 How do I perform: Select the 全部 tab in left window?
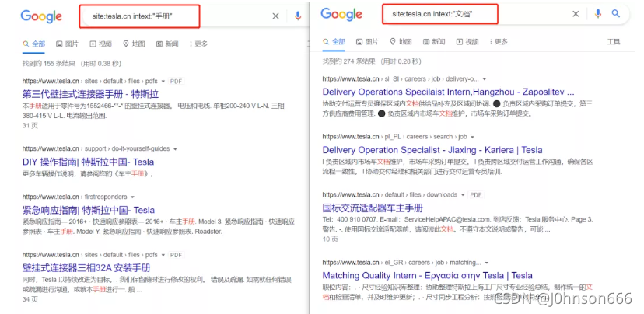click(x=34, y=44)
